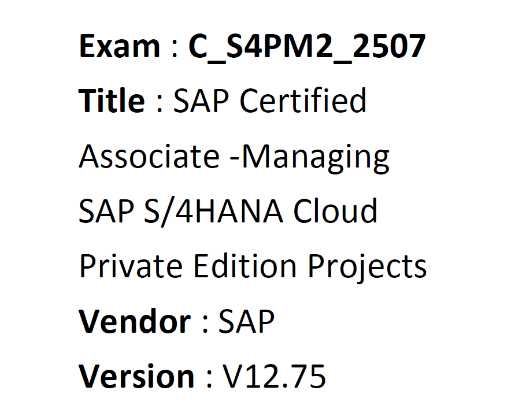Click the colon after "Vendor"

205,325
